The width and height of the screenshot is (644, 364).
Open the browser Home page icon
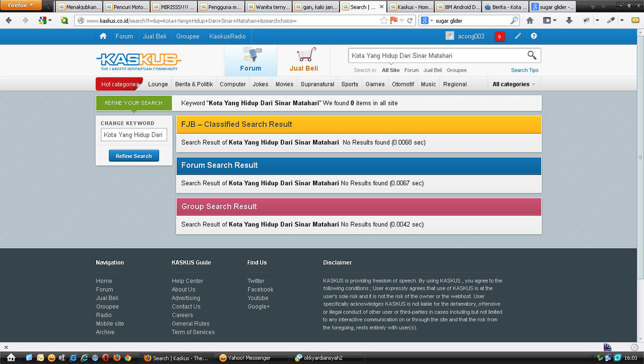pos(530,21)
